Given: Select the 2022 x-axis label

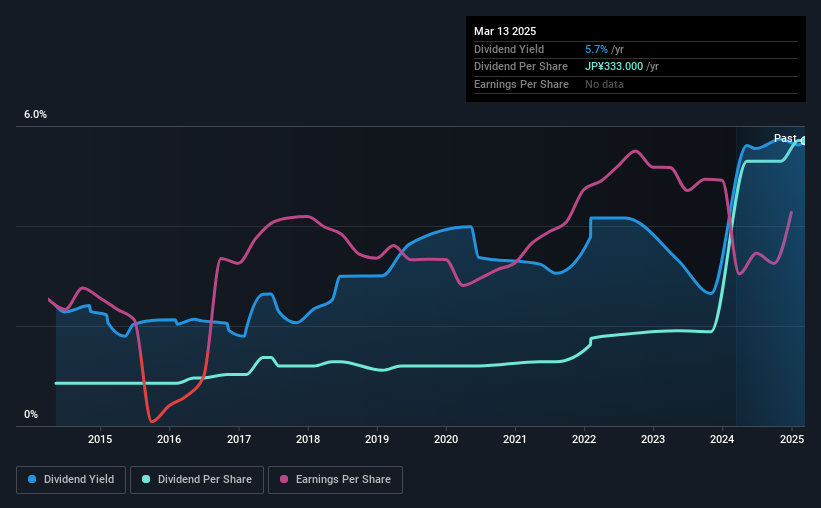Looking at the screenshot, I should click(584, 439).
